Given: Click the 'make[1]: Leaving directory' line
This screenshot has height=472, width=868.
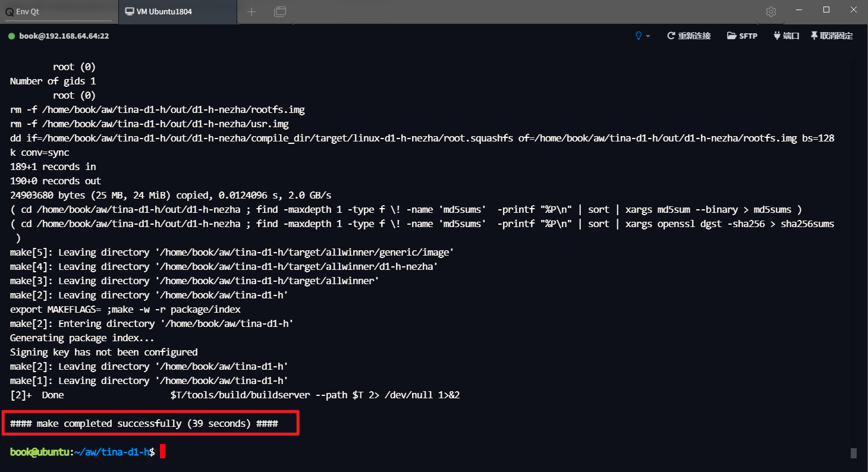Looking at the screenshot, I should (149, 381).
